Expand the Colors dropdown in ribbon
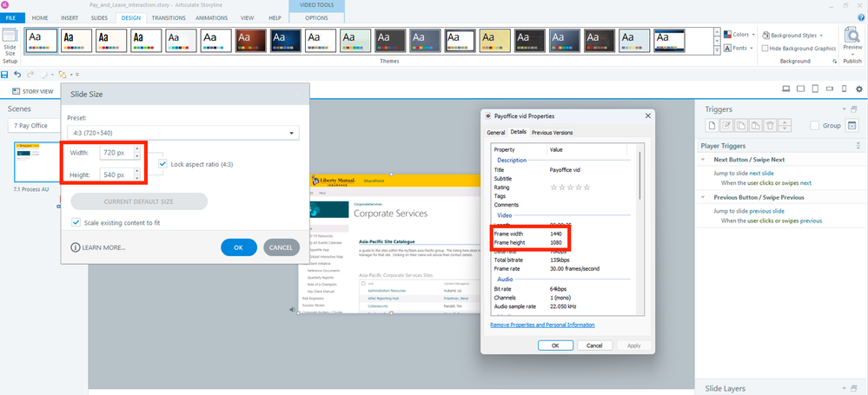 click(x=740, y=35)
